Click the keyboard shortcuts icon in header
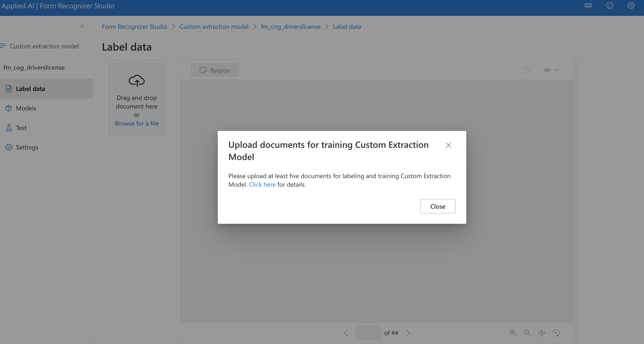644x344 pixels. 588,6
